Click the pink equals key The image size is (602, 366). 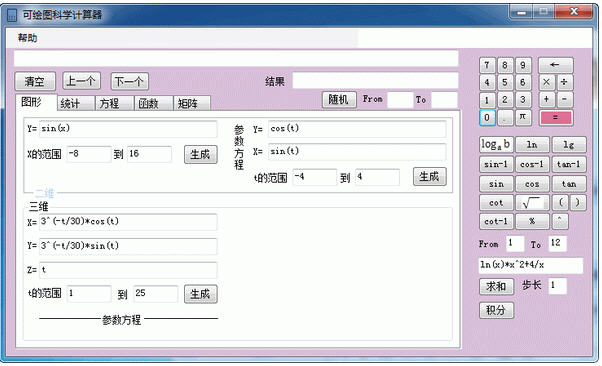pyautogui.click(x=556, y=118)
